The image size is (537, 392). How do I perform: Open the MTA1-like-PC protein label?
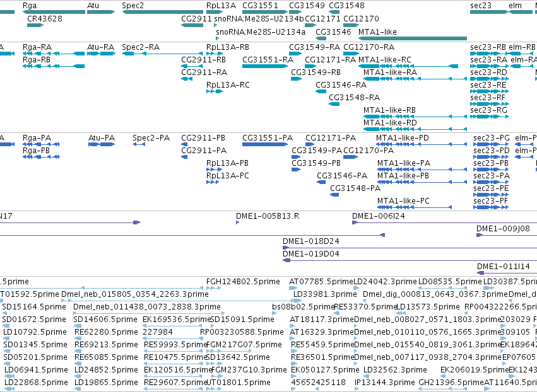click(403, 200)
